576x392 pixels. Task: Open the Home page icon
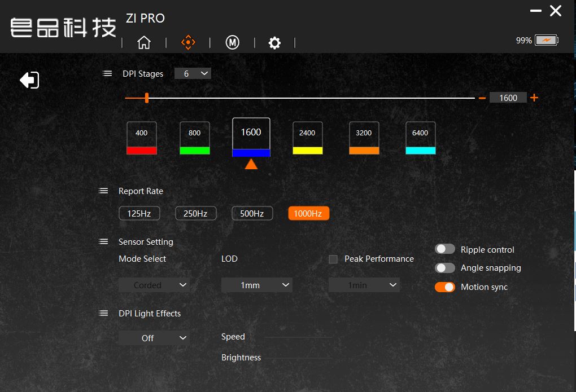pos(144,42)
